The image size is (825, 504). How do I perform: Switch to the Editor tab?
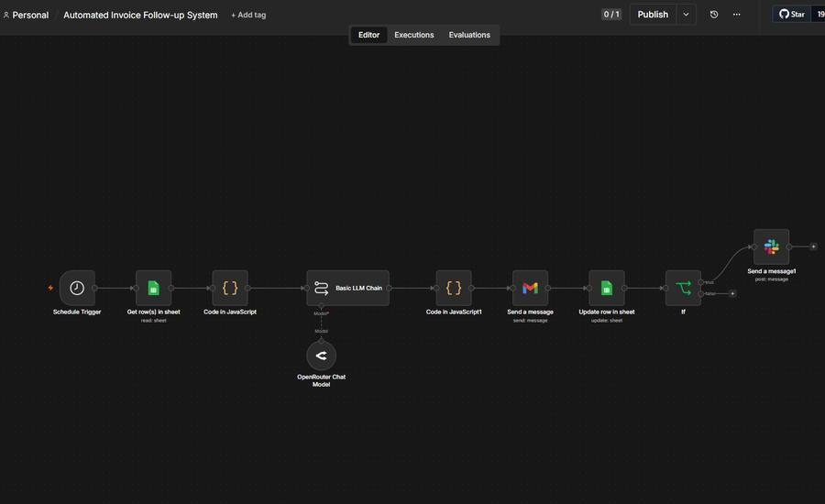pos(368,35)
